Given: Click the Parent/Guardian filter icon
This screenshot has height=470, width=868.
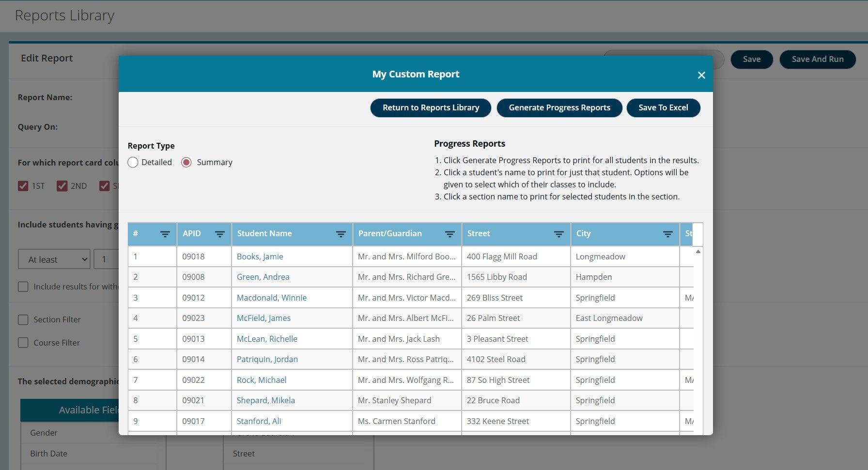Looking at the screenshot, I should click(450, 234).
